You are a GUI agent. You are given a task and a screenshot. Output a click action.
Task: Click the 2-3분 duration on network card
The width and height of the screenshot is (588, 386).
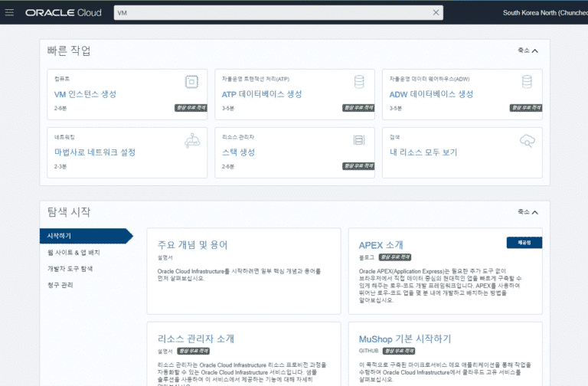tap(60, 166)
